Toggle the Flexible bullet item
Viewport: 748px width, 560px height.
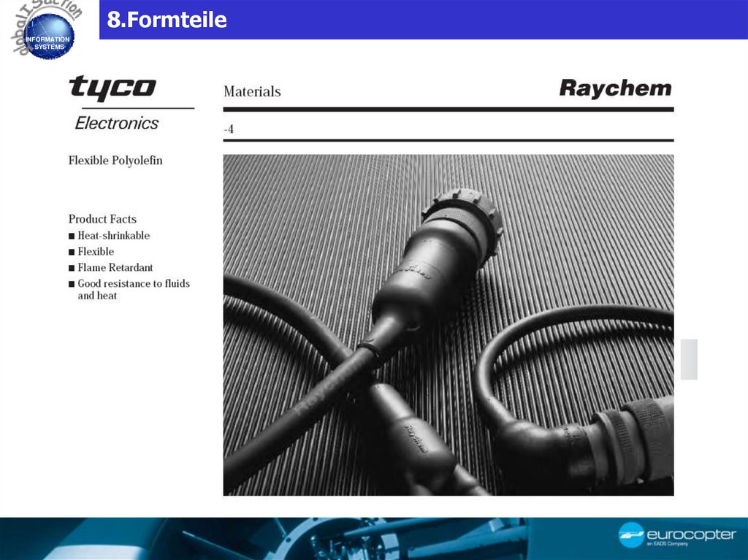point(95,251)
